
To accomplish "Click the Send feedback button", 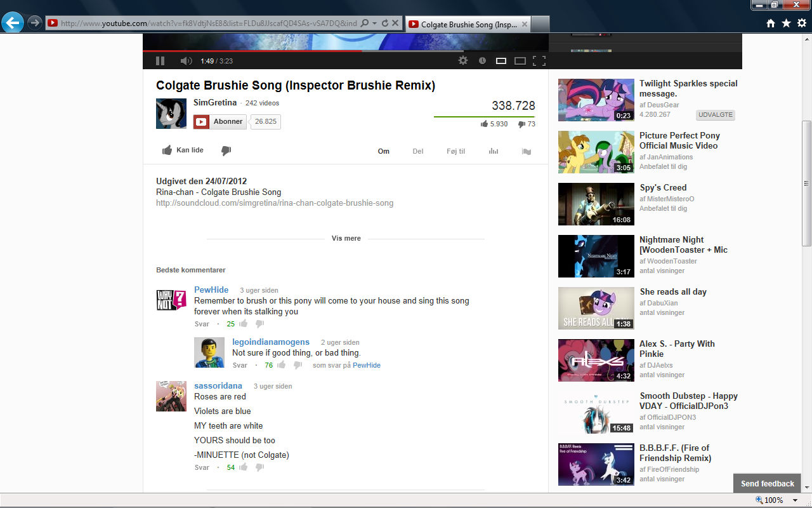I will click(768, 483).
